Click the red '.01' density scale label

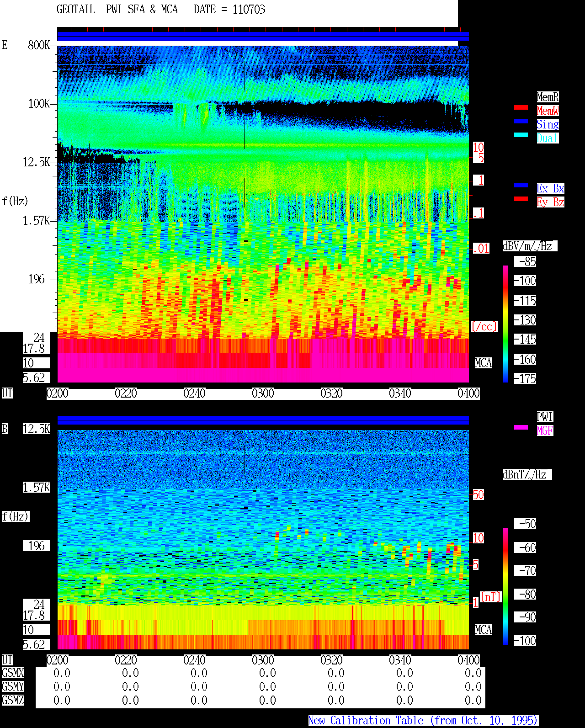click(481, 249)
